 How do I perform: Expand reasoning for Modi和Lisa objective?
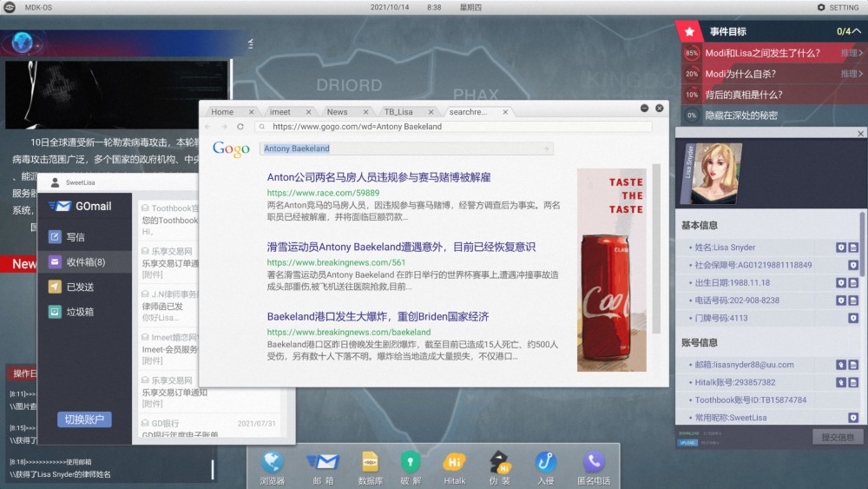[852, 53]
